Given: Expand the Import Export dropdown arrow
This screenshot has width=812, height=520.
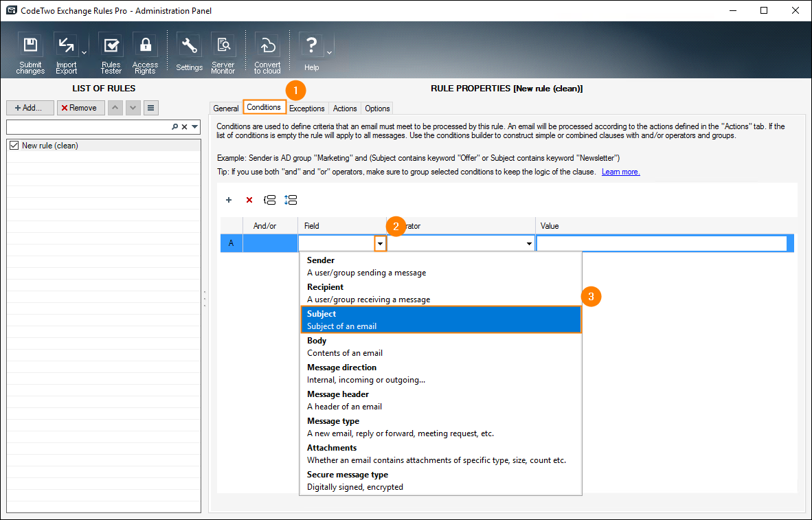Looking at the screenshot, I should pyautogui.click(x=84, y=53).
